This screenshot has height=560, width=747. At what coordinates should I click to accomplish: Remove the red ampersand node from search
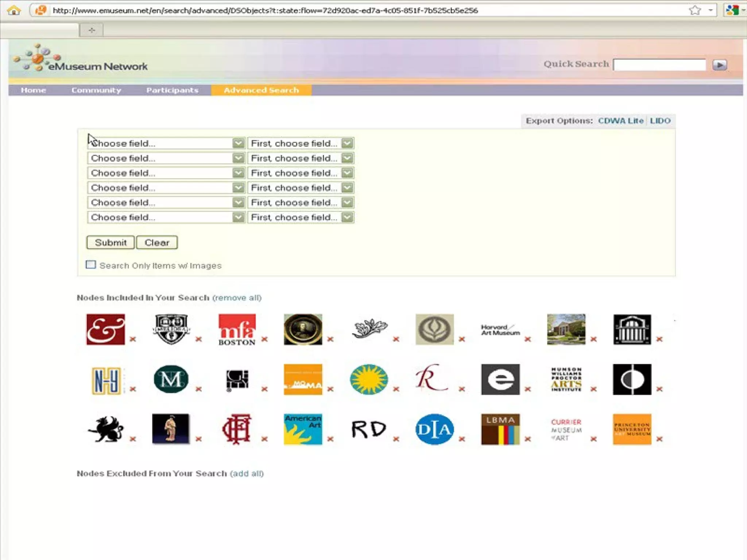(133, 339)
